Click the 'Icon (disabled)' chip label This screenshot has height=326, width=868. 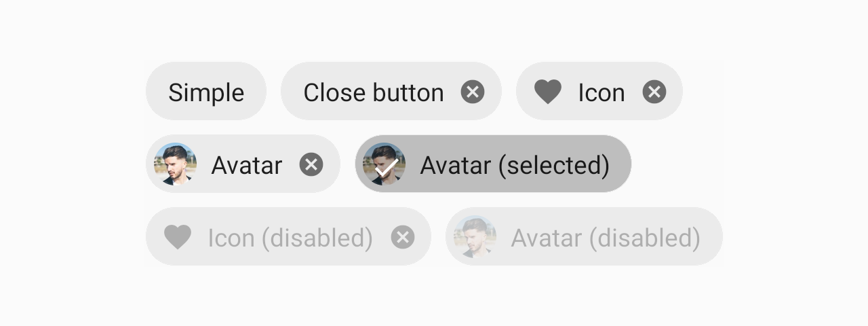(x=290, y=238)
